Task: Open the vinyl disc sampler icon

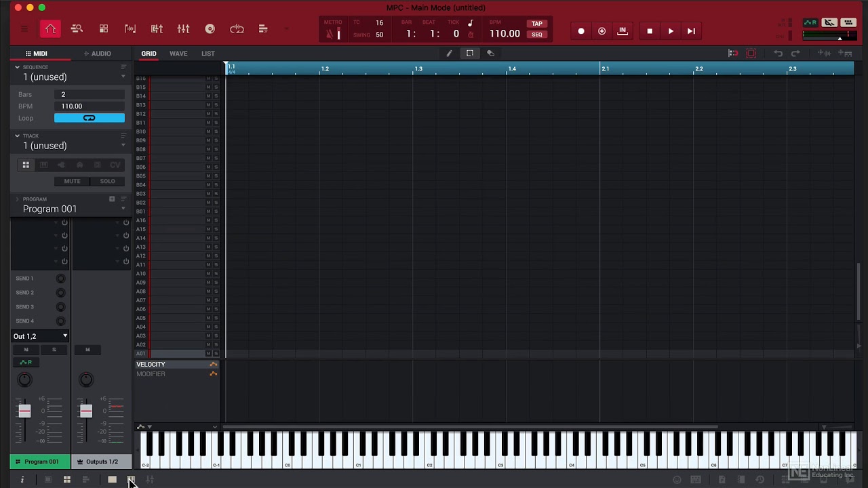Action: pyautogui.click(x=210, y=29)
